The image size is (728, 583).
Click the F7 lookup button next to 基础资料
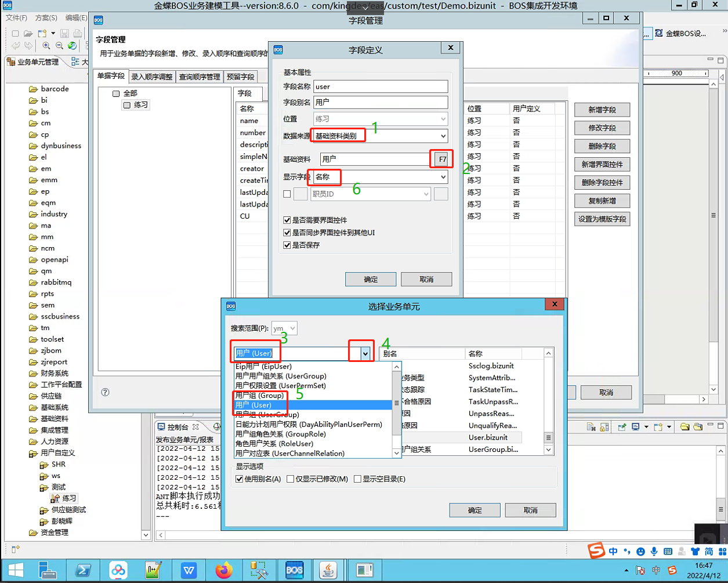click(442, 158)
